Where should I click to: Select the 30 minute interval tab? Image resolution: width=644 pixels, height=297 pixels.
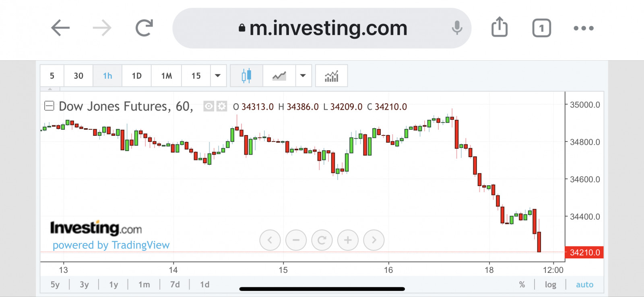coord(78,76)
